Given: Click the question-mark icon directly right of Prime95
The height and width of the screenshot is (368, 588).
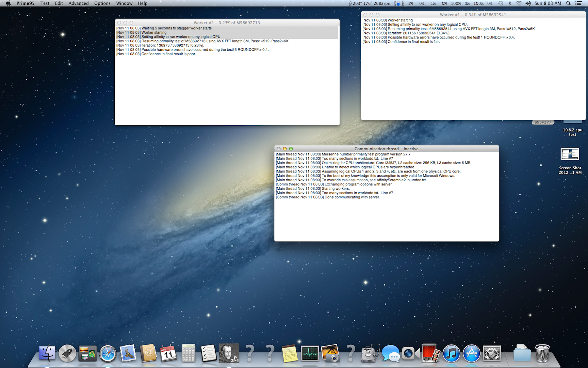Looking at the screenshot, I should pos(249,353).
